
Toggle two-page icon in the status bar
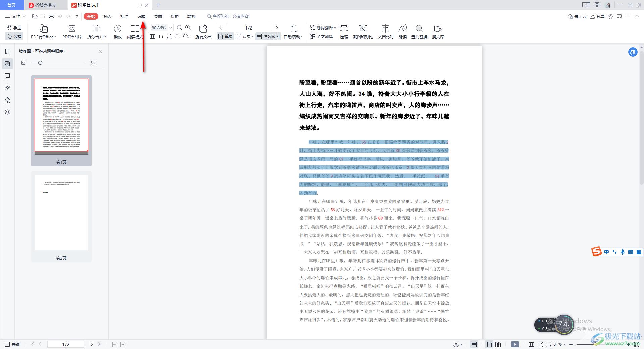point(498,344)
